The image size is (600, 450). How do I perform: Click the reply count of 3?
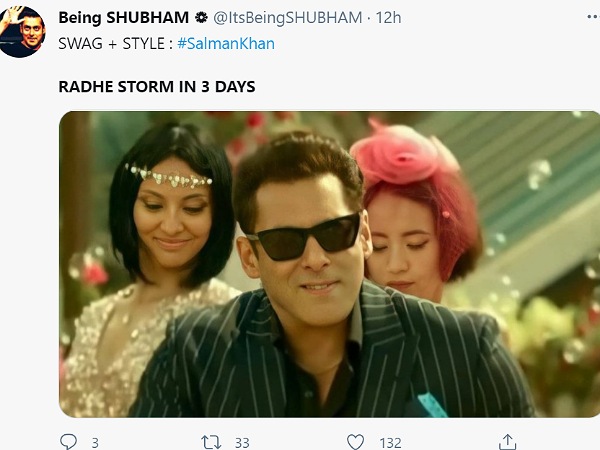point(95,442)
